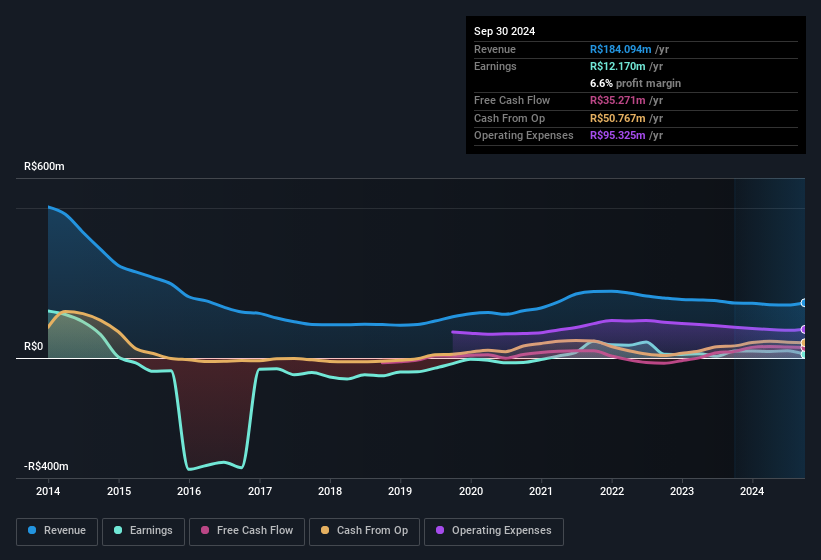The image size is (821, 560).
Task: Click the Revenue value R$184.094m in tooltip
Action: [x=620, y=49]
